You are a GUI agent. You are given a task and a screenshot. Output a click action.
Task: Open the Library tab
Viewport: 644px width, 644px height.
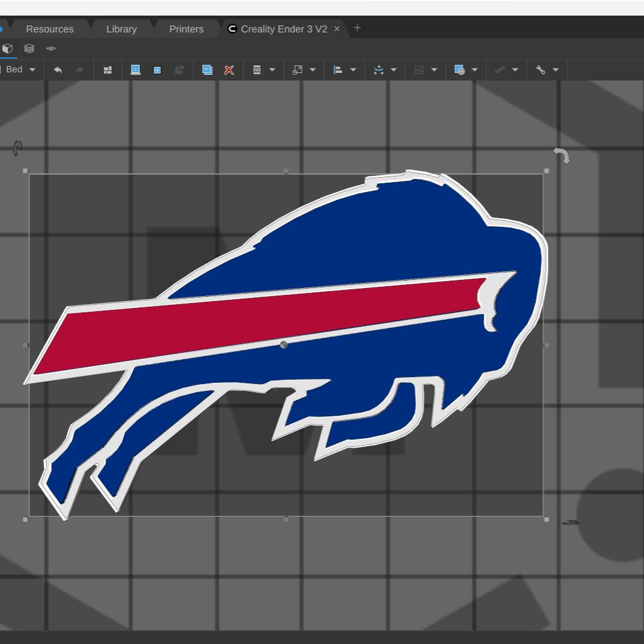click(121, 29)
